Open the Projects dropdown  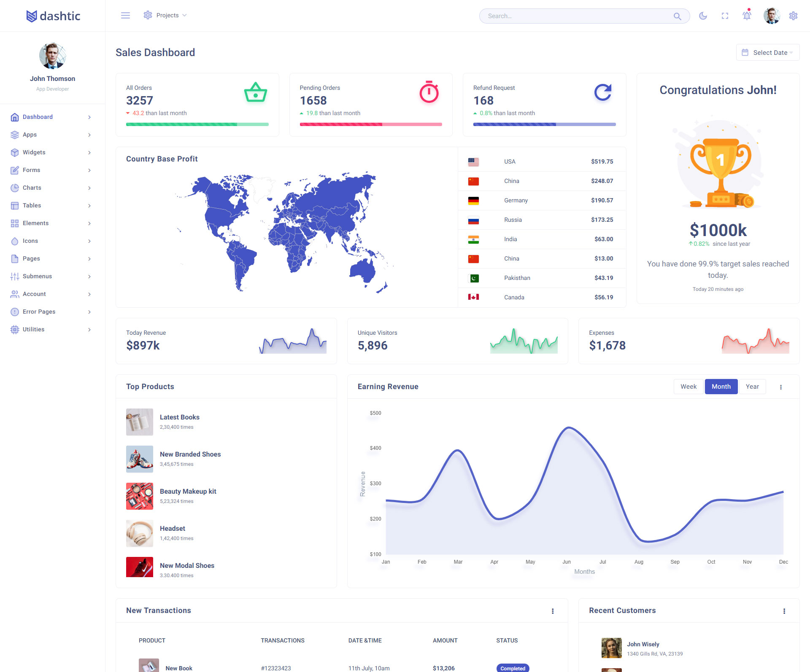click(x=167, y=15)
